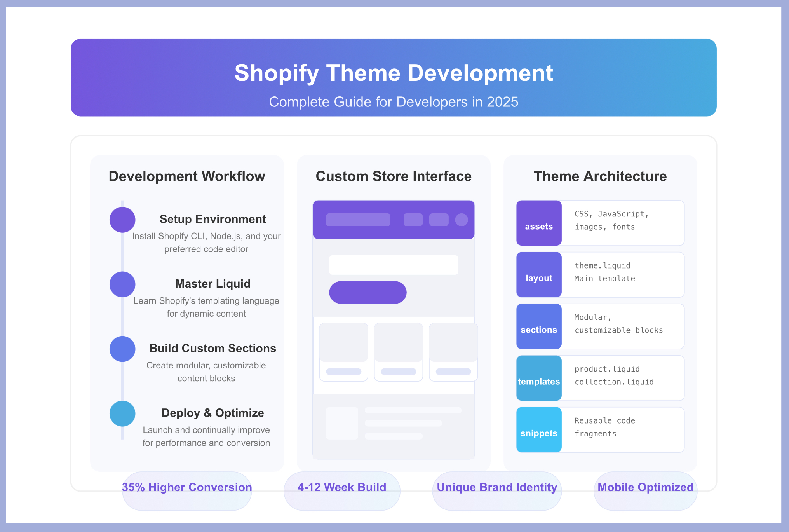The image size is (789, 532).
Task: Click the Deploy & Optimize heading
Action: [x=213, y=413]
